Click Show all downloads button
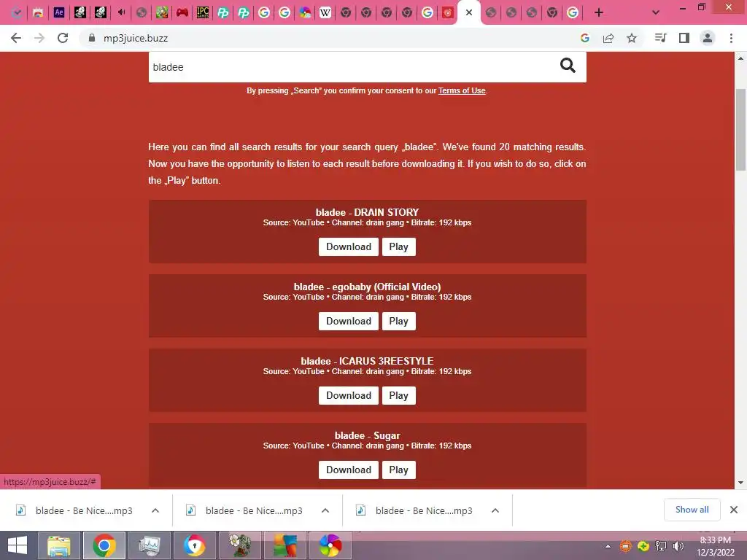 click(692, 510)
